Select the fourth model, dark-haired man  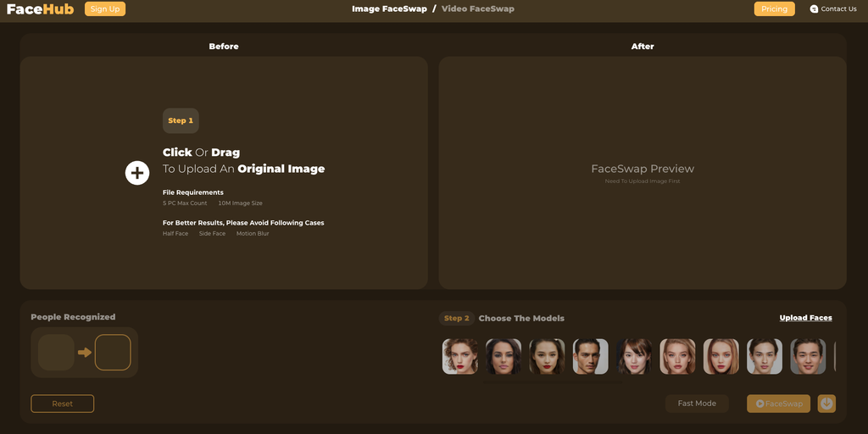590,357
